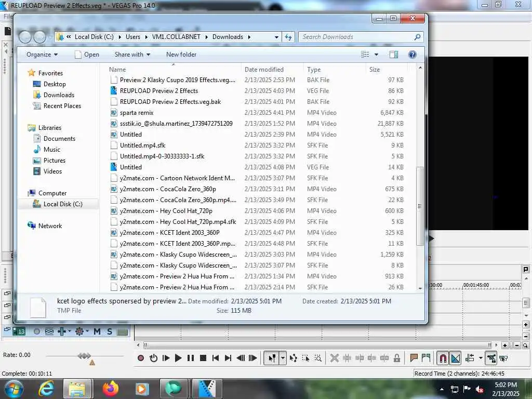Click the Delete X icon in VEGAS toolbar

334,358
